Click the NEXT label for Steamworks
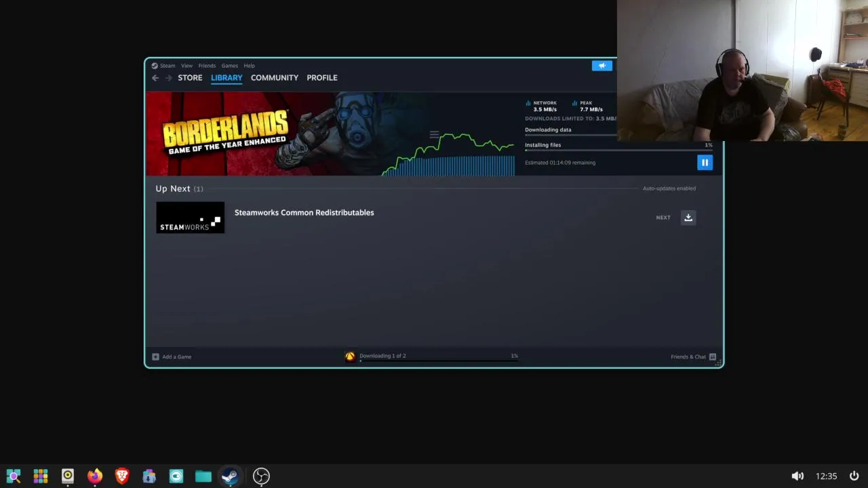 [663, 218]
